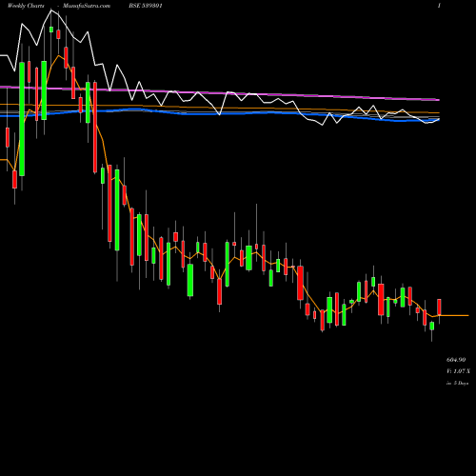This screenshot has height=476, width=476.
Task: Click the "V: 1.97 X" volume text
Action: click(457, 371)
